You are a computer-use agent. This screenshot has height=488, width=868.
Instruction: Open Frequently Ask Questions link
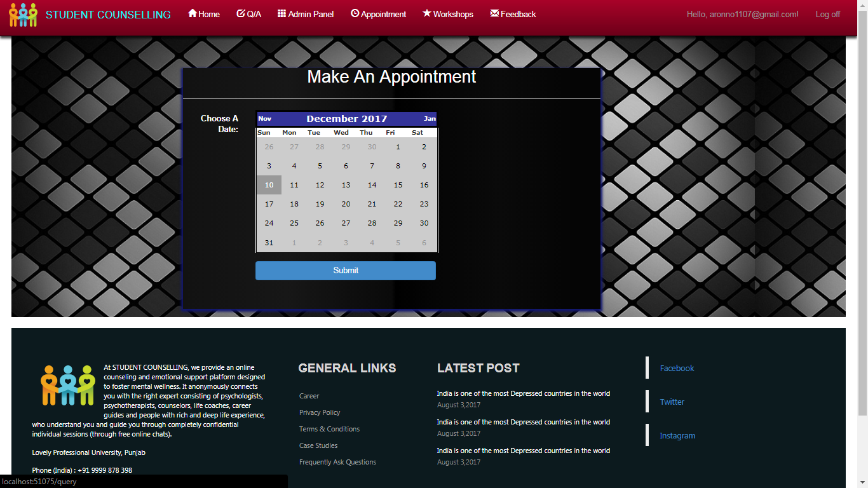tap(337, 462)
